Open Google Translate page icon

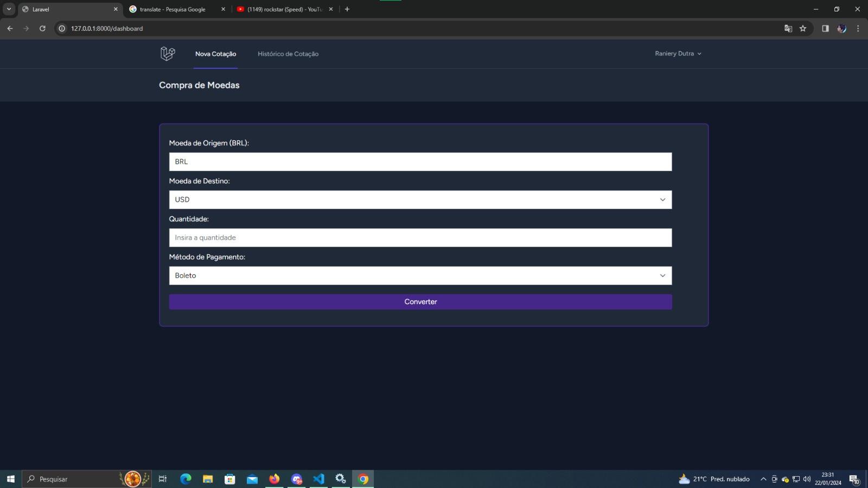pos(788,28)
